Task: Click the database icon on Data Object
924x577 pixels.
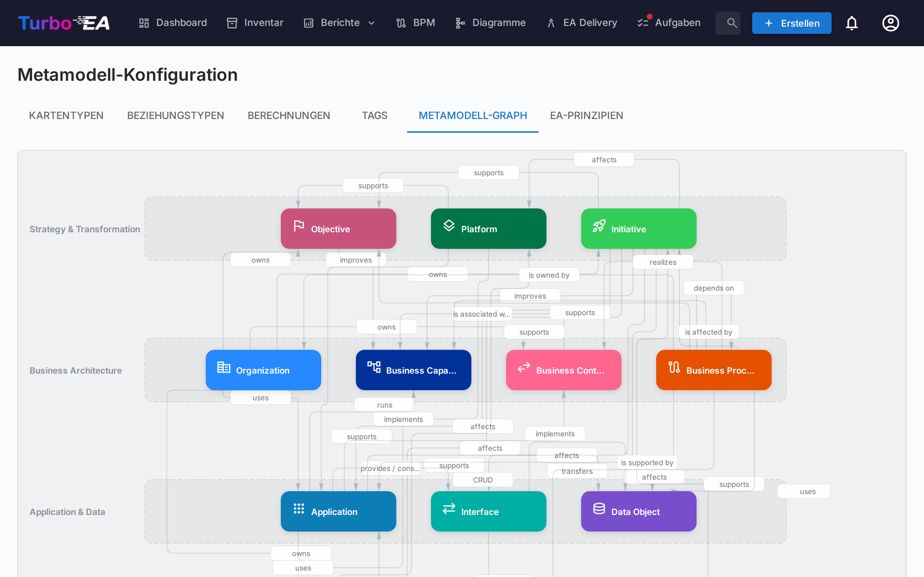Action: 599,508
